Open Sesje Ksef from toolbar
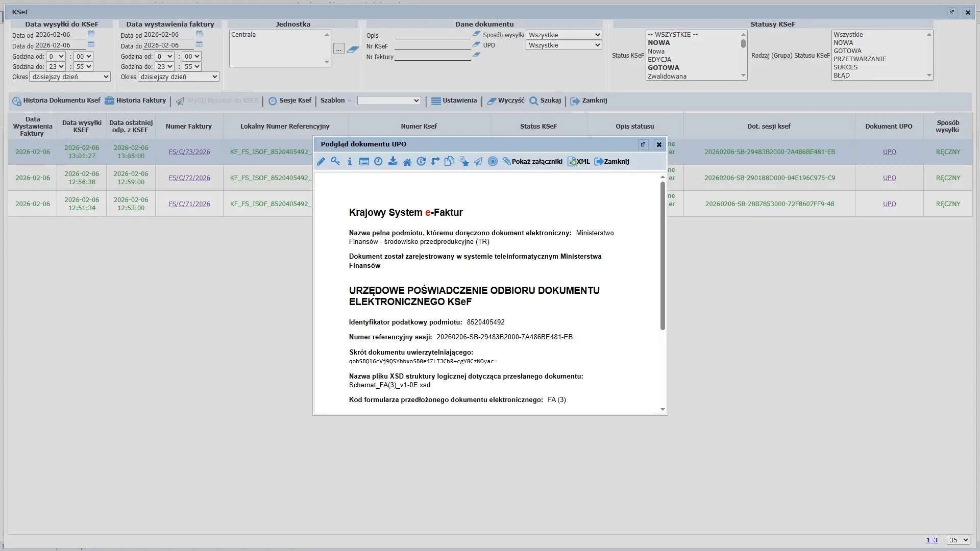980x551 pixels. pyautogui.click(x=290, y=101)
